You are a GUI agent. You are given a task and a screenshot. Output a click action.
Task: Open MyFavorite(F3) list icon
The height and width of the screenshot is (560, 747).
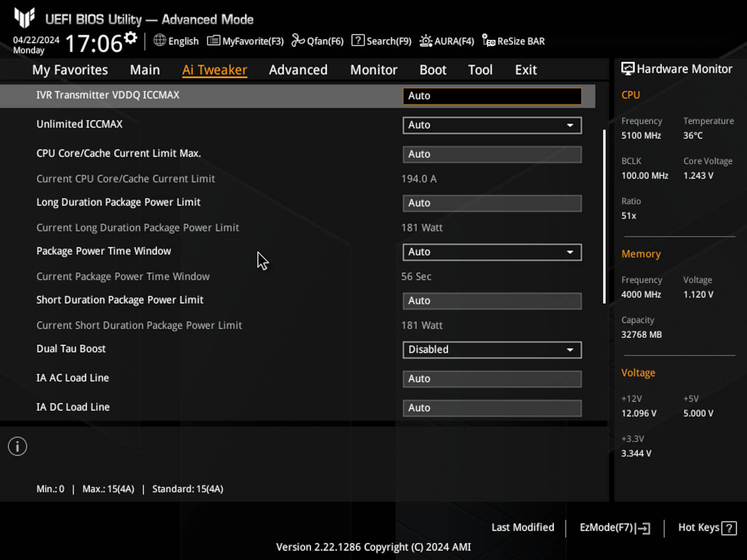pos(213,40)
